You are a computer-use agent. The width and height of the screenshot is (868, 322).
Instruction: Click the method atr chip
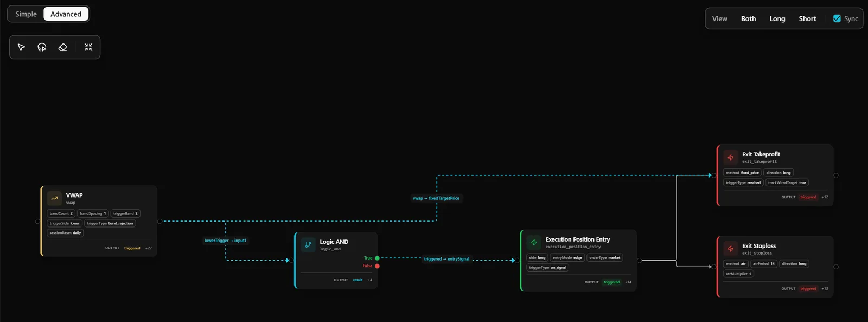[736, 264]
